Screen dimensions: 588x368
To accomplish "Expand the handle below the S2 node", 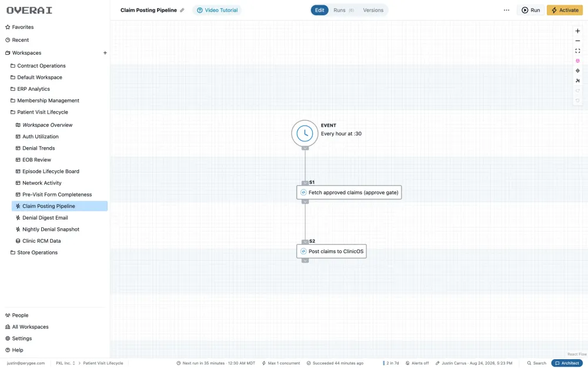I will pyautogui.click(x=305, y=261).
